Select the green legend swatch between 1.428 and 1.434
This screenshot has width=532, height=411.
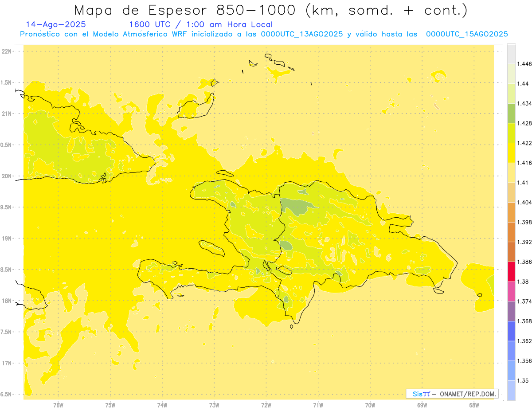[x=511, y=113]
